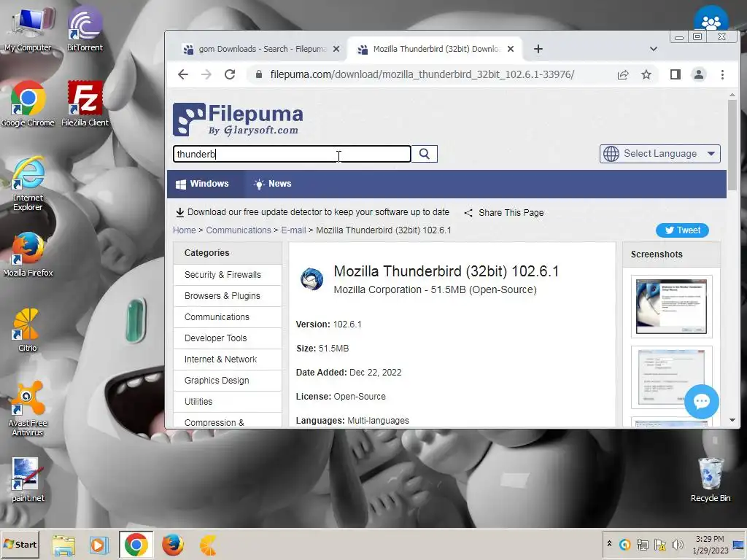Open the Select Language dropdown
This screenshot has width=747, height=560.
(659, 154)
